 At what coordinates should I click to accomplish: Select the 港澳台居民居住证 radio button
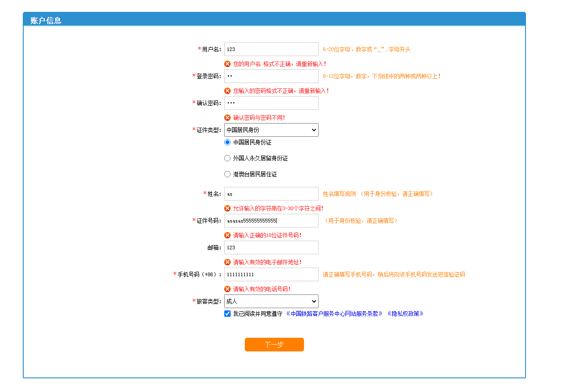click(227, 174)
